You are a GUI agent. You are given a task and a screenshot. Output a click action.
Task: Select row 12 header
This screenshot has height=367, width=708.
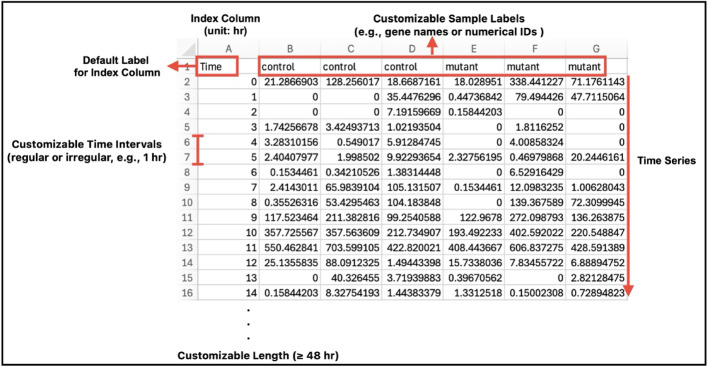point(187,232)
